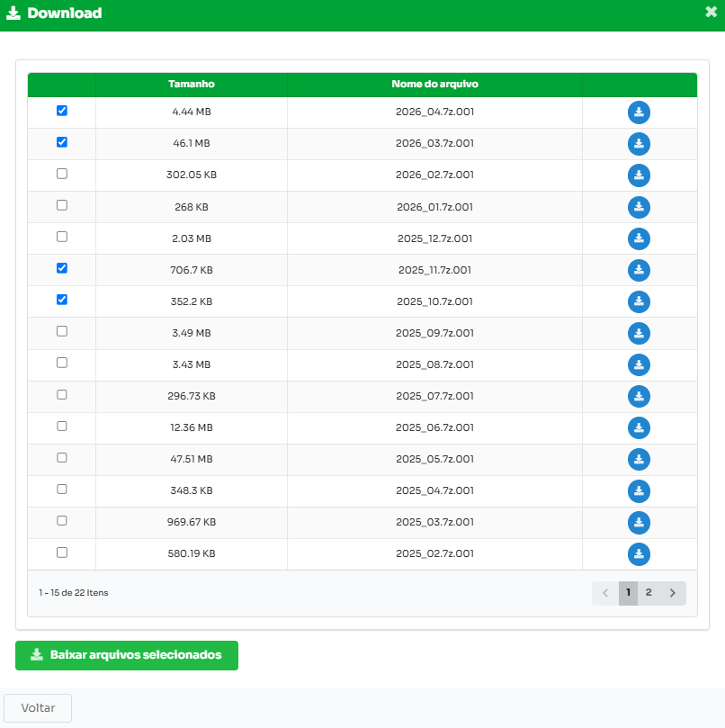Download file 2025_07.7z.001 with blue icon
Image resolution: width=725 pixels, height=728 pixels.
(x=639, y=397)
